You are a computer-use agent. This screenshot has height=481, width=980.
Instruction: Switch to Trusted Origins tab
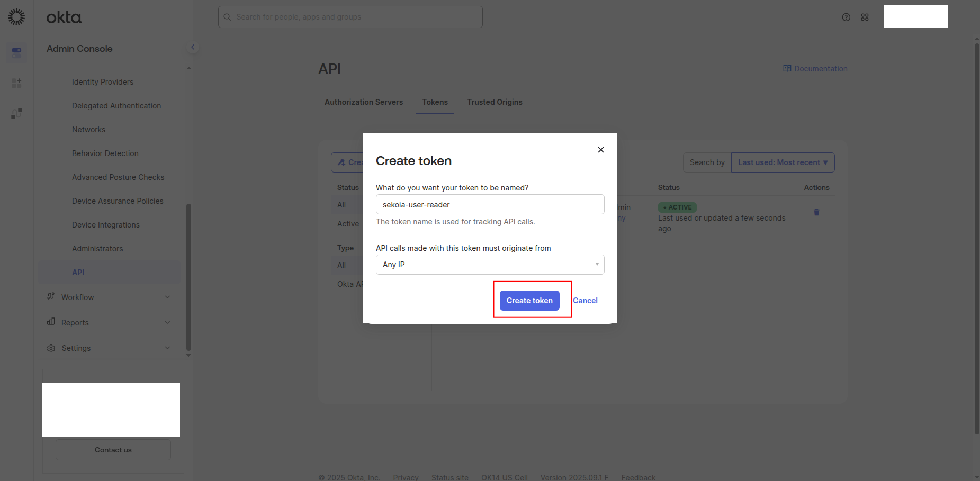pos(495,102)
